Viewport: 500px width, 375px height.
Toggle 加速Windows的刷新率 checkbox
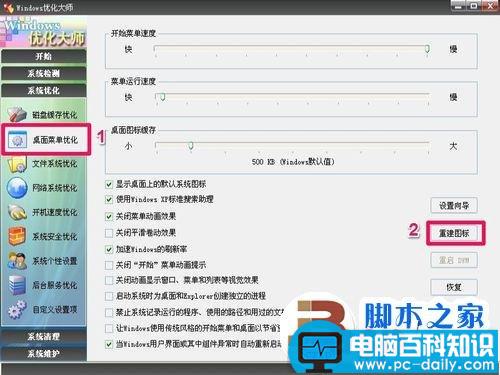pyautogui.click(x=109, y=249)
